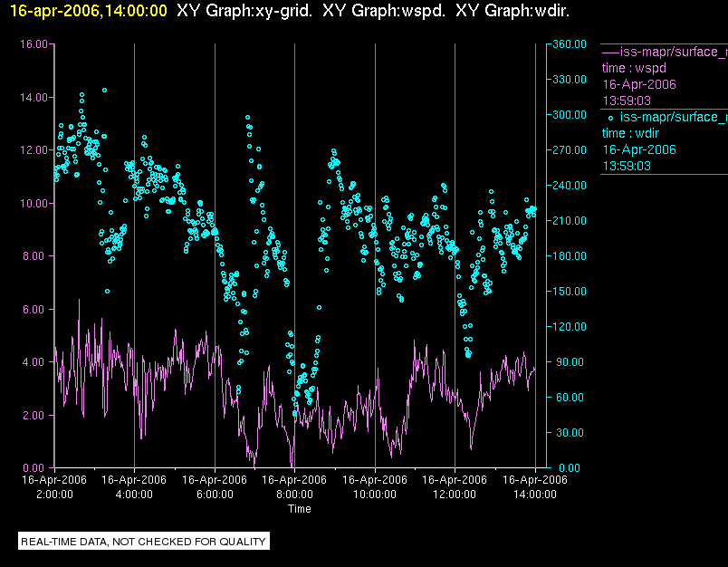
Task: Click the 2:00:00 time axis label
Action: 55,495
